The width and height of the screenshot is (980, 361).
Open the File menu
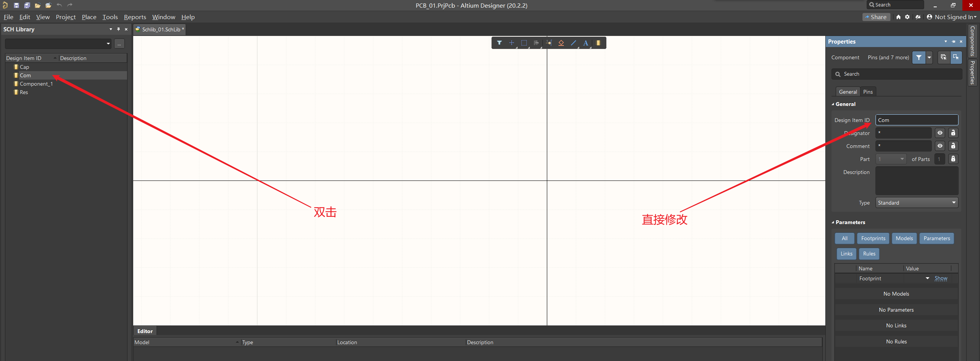click(x=8, y=17)
